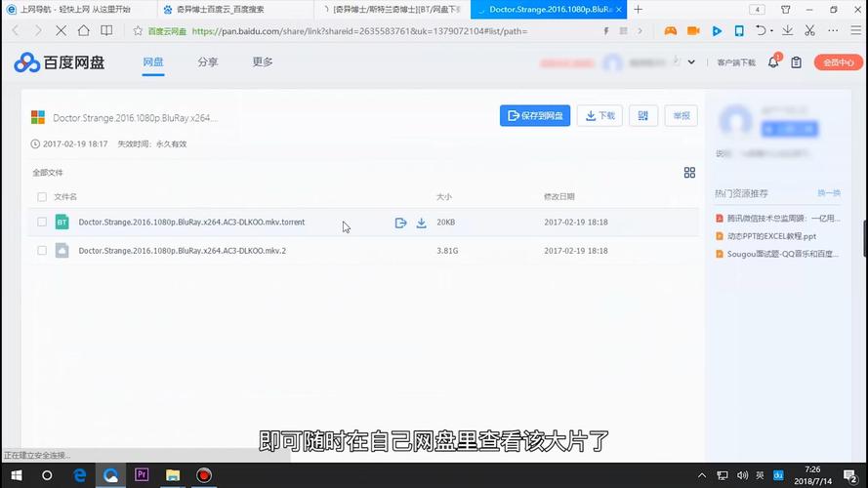Check the mkv.torrent file checkbox
The width and height of the screenshot is (868, 488).
[x=42, y=222]
